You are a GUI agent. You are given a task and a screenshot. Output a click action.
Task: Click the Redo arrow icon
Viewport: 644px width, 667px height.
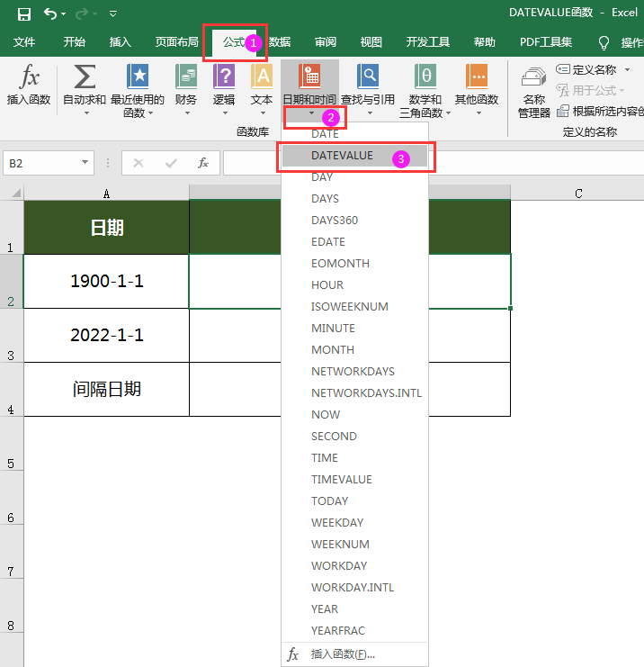pos(81,14)
